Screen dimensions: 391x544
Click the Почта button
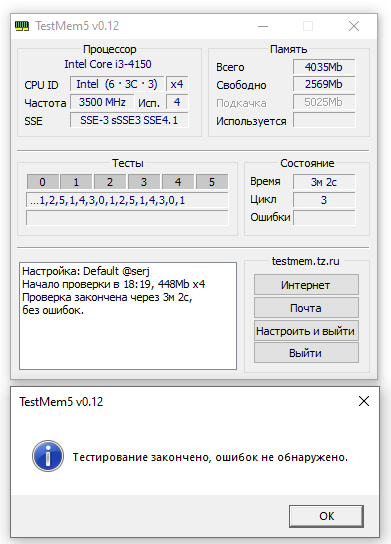tap(306, 308)
